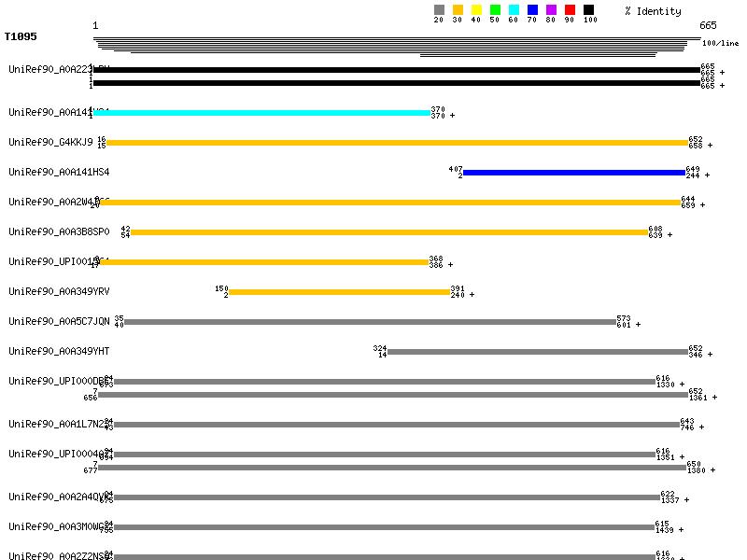The height and width of the screenshot is (560, 747).
Task: Open the UniRef90_A0A349YRV hit label
Action: pyautogui.click(x=59, y=292)
